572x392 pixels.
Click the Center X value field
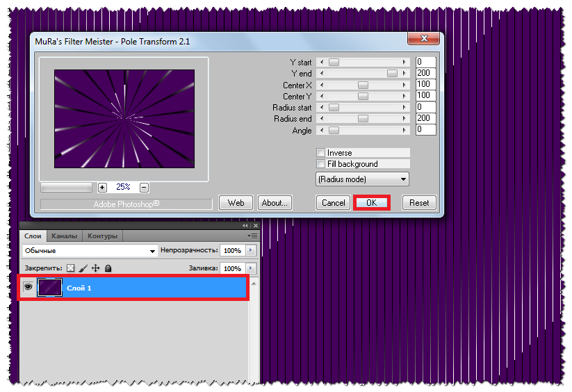coord(426,84)
